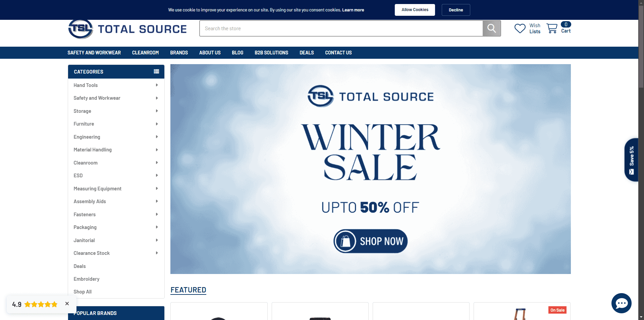Expand Storage category arrow
Viewport: 644px width, 320px height.
point(157,111)
